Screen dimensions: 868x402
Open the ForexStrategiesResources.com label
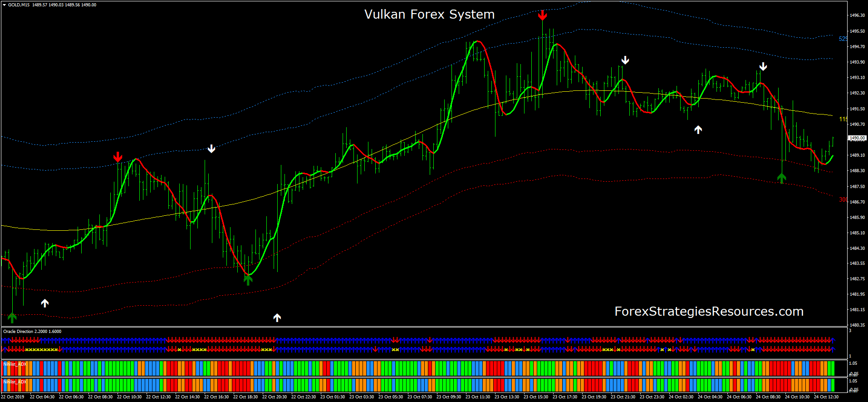[709, 312]
